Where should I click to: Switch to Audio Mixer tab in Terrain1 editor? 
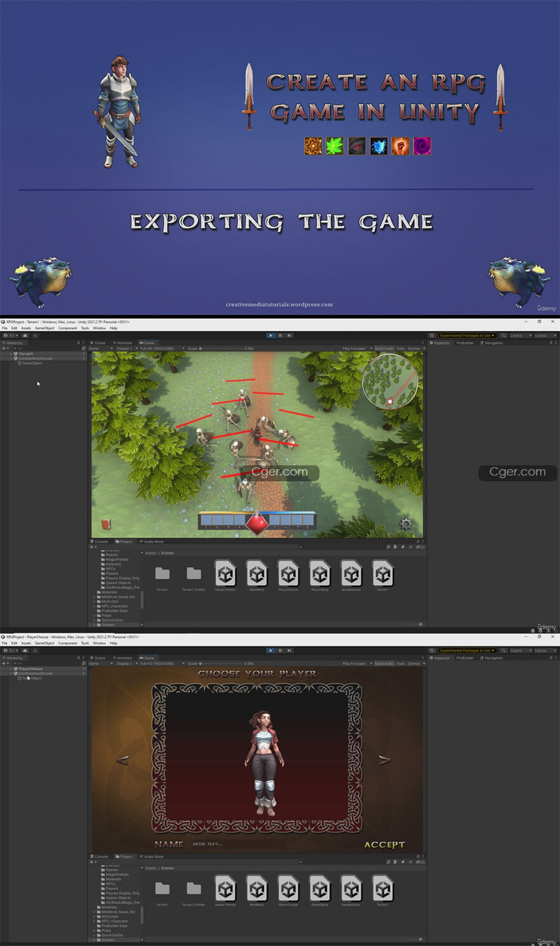(x=151, y=541)
